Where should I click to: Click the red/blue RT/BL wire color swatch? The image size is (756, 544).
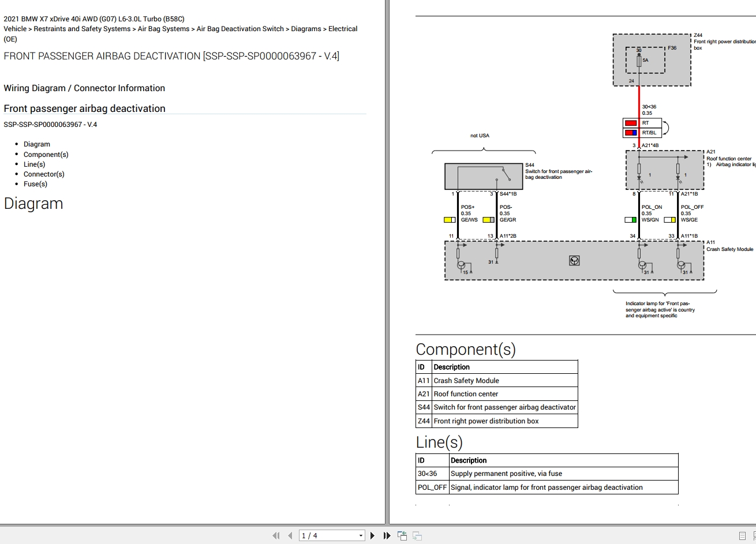coord(631,133)
